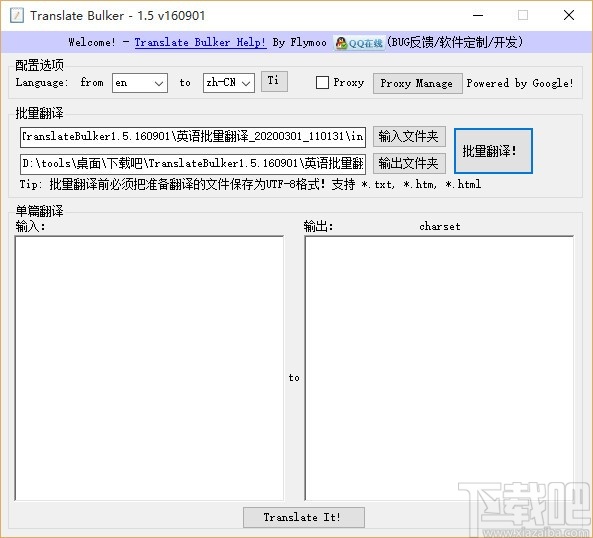Focus the output folder path field

tap(193, 164)
